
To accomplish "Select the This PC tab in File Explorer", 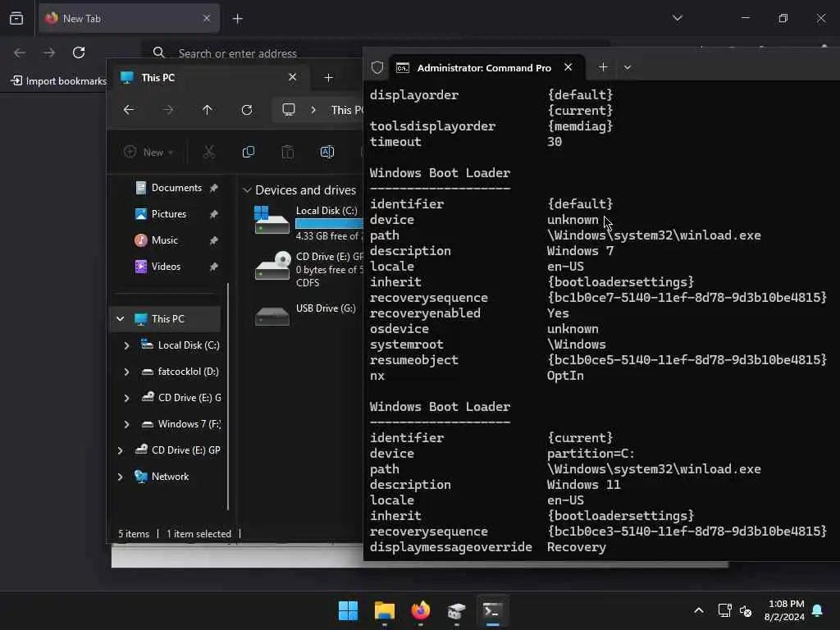I will click(209, 78).
